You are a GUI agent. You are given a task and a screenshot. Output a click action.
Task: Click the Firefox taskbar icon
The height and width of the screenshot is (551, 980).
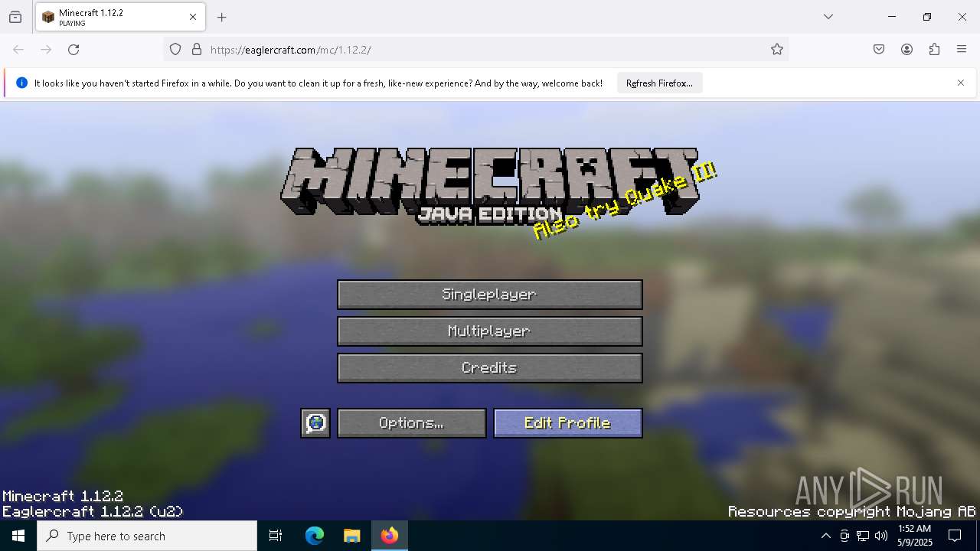[x=390, y=536]
